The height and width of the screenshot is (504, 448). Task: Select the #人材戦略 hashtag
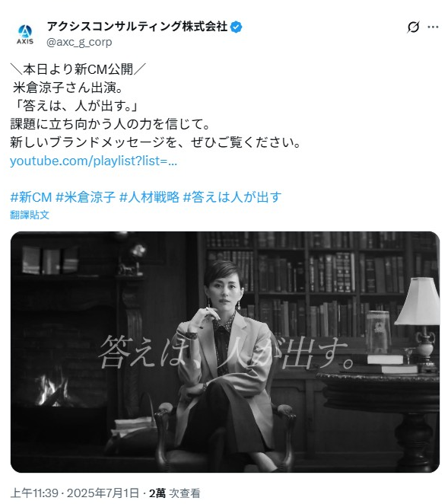(149, 197)
